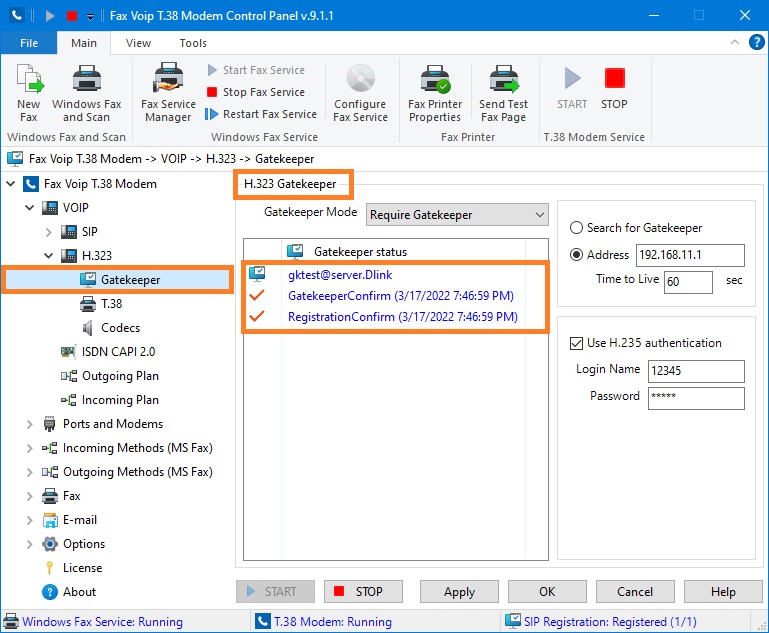Open Fax Service Manager
The height and width of the screenshot is (633, 769).
(168, 93)
